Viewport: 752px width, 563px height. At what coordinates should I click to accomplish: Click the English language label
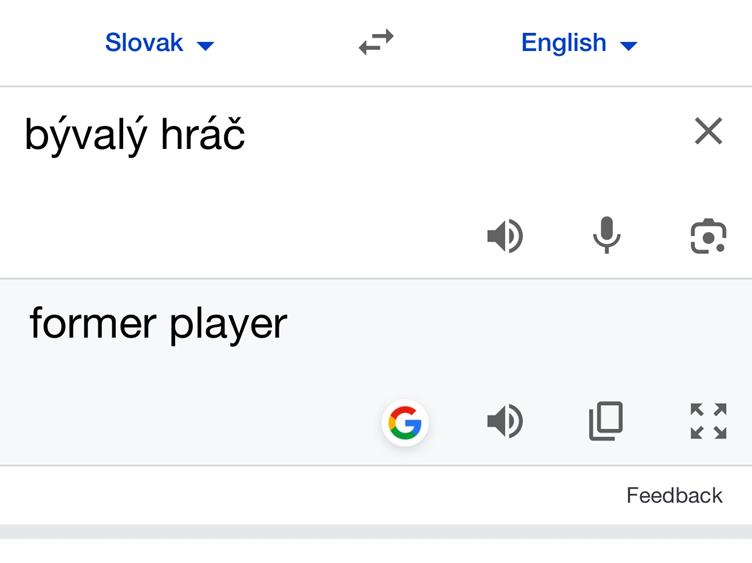[564, 43]
